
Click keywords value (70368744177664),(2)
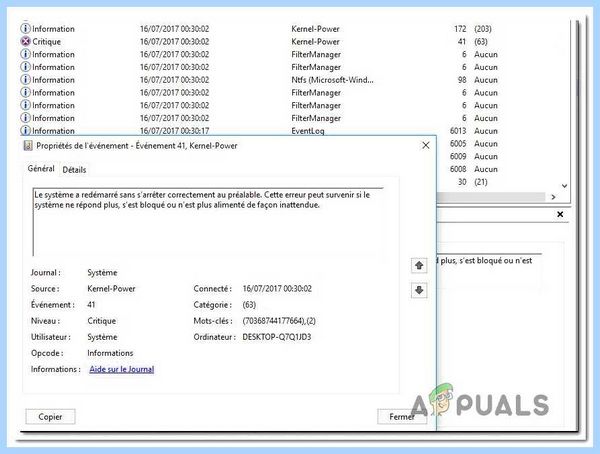pyautogui.click(x=279, y=321)
